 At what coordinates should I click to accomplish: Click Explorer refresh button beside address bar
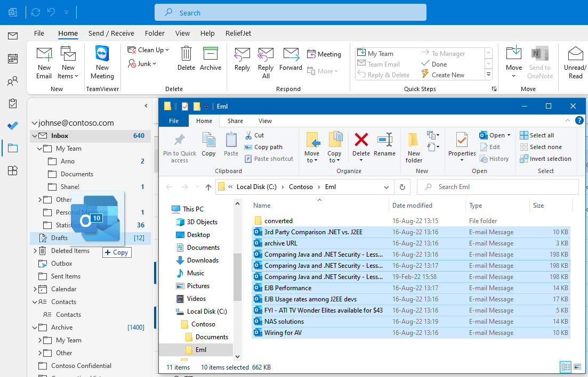coord(402,186)
